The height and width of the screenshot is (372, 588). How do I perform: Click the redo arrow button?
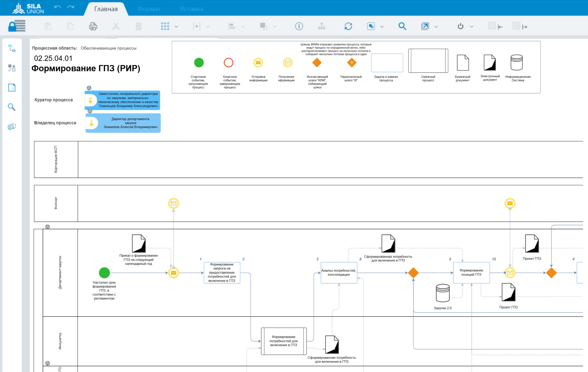[x=71, y=7]
